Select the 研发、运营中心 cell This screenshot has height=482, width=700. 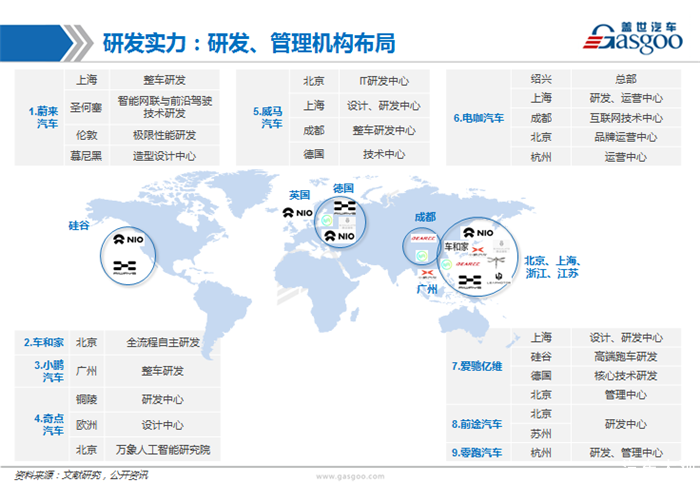click(626, 98)
